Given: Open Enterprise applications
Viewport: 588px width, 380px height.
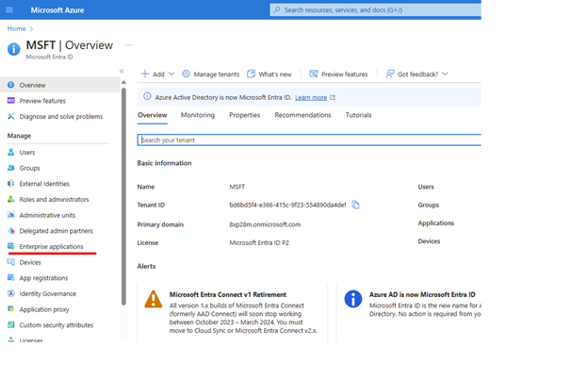Looking at the screenshot, I should click(52, 246).
